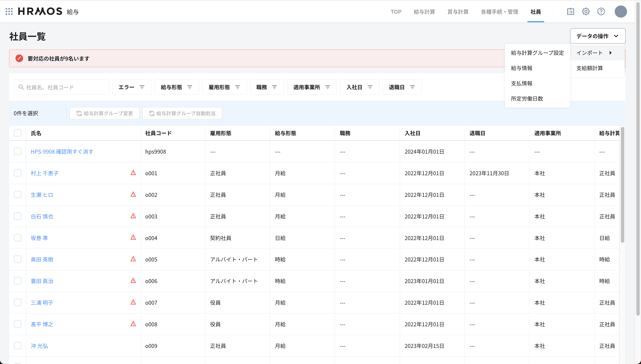Click the user avatar circle

click(x=620, y=11)
